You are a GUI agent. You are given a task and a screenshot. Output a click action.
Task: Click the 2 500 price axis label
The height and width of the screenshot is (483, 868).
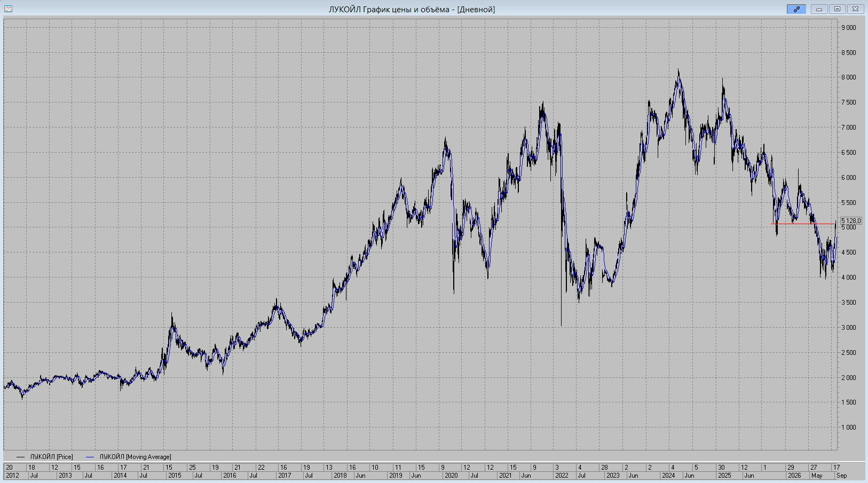(x=849, y=353)
